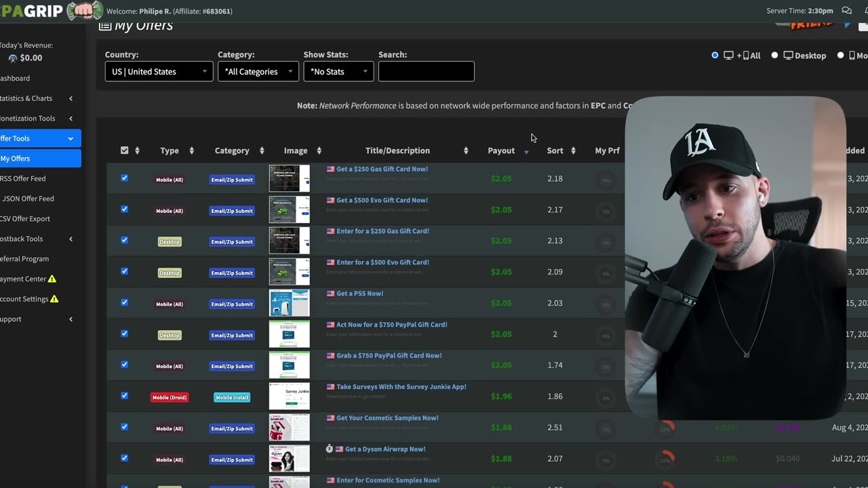Click stopwatch icon on Dyson Airwrap offer
Viewport: 868px width, 488px height.
click(x=330, y=449)
